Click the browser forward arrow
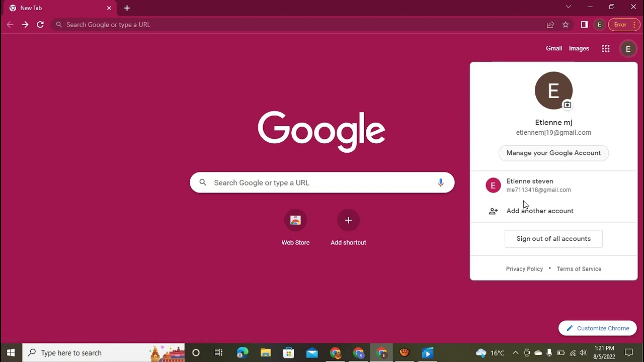The image size is (644, 362). tap(25, 25)
